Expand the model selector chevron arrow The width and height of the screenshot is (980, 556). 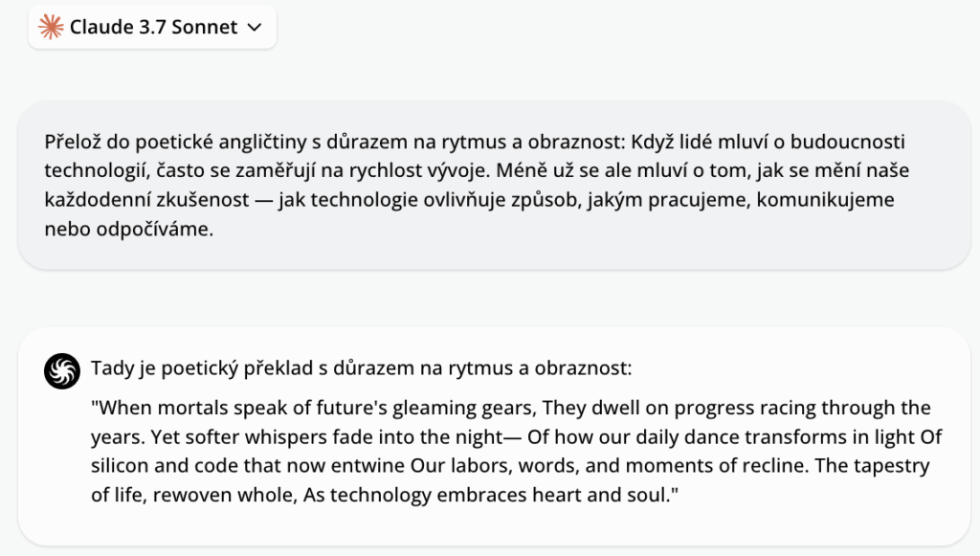255,28
